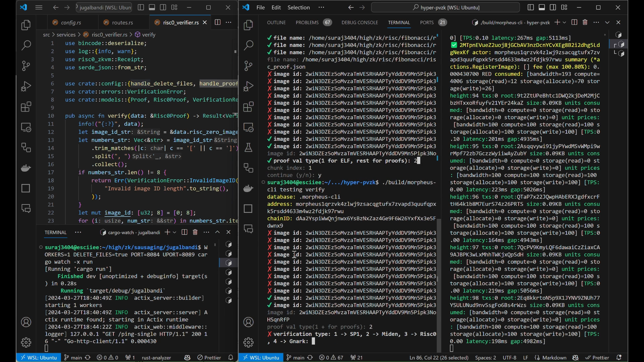Open launch profile dropdown next to jugalbandi new terminal
This screenshot has width=644, height=362.
click(174, 232)
